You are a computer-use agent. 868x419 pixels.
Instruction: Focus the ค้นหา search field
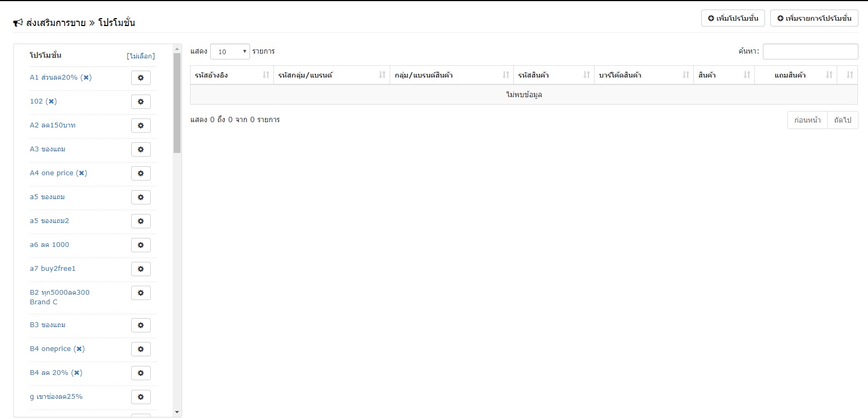coord(810,52)
